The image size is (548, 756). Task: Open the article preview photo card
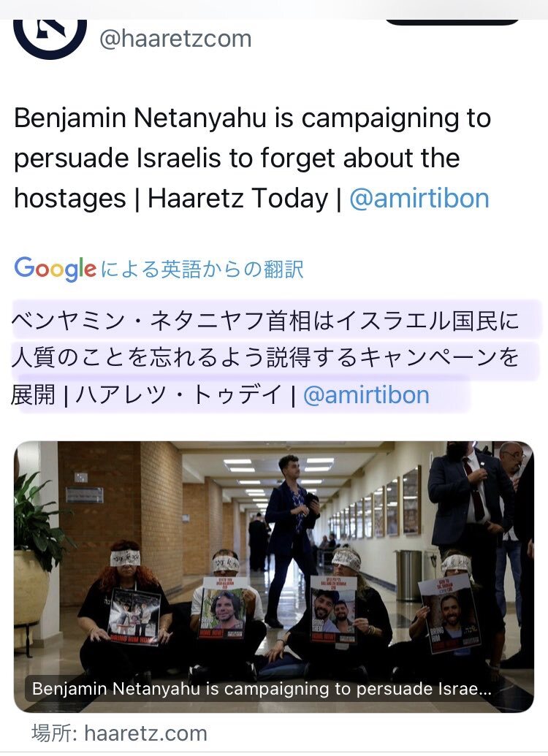[273, 576]
